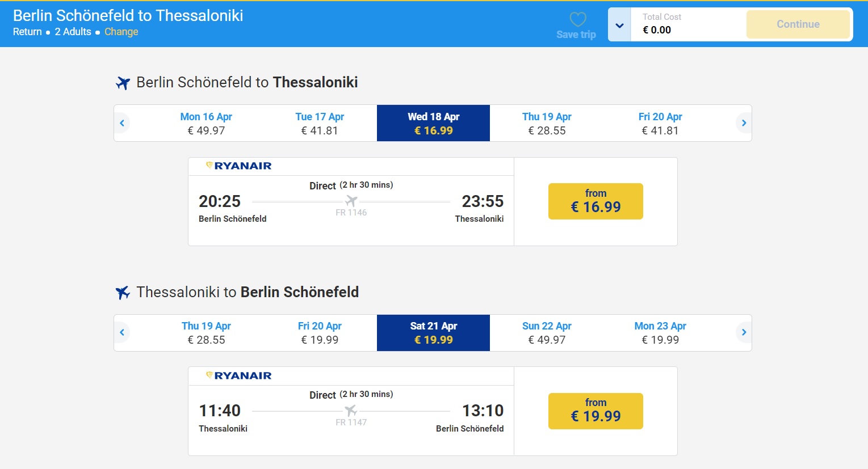
Task: Select the Thu 19 Apr outbound date tab
Action: point(547,123)
